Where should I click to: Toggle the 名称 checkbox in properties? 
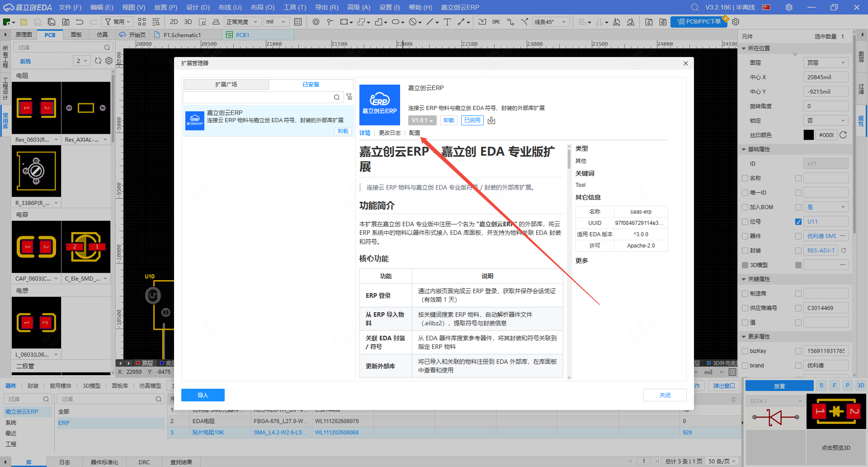745,178
